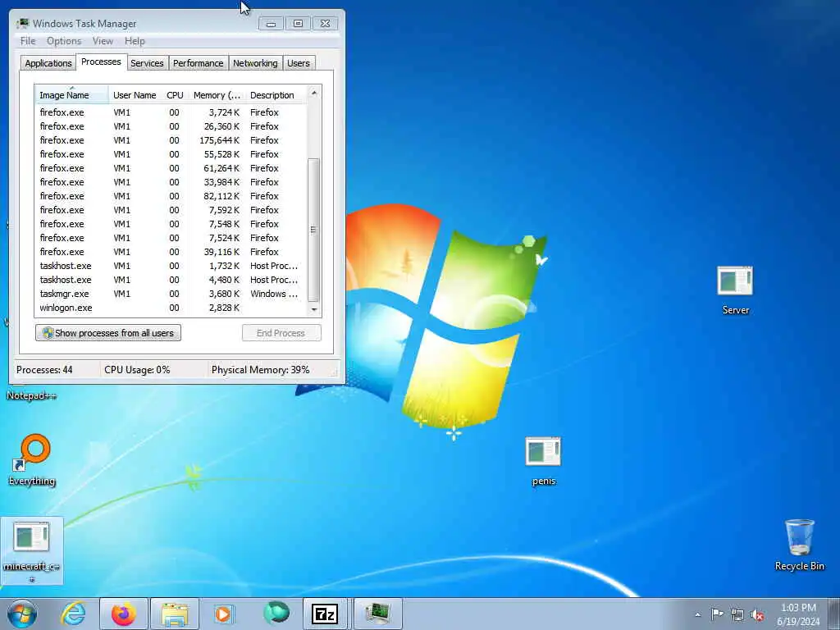Open the File menu
The image size is (840, 630).
pos(28,41)
